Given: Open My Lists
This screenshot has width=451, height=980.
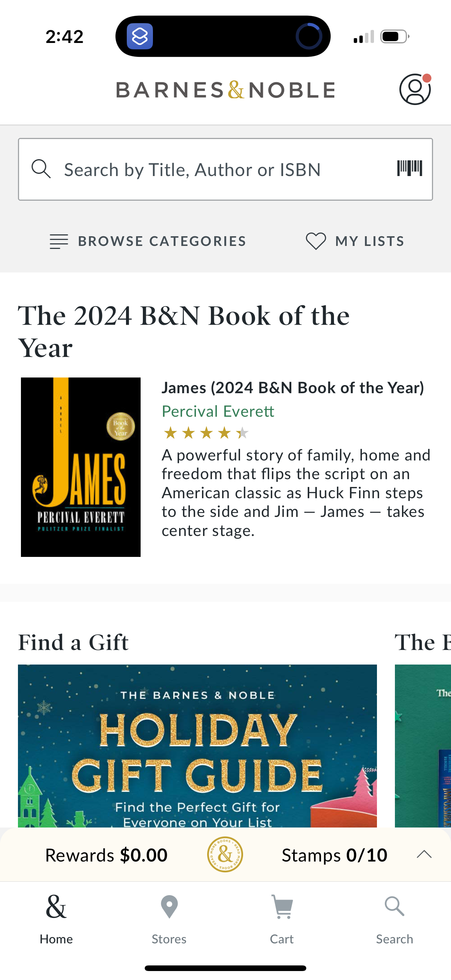Looking at the screenshot, I should click(x=369, y=240).
